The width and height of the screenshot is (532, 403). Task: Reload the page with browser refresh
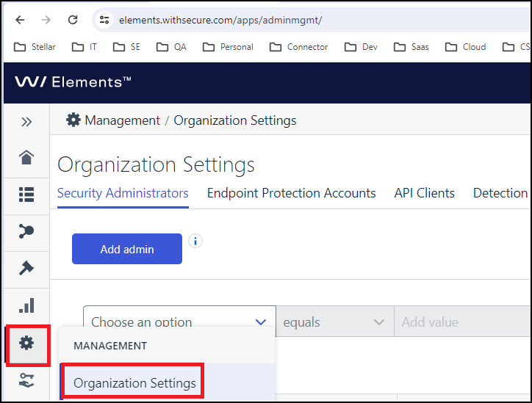pos(73,20)
